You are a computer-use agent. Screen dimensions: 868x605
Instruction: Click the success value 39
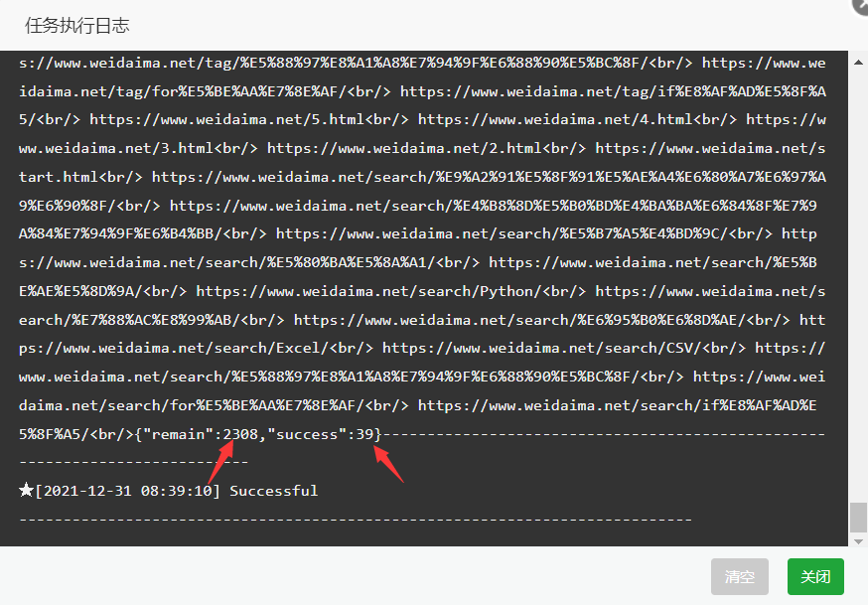pos(364,434)
